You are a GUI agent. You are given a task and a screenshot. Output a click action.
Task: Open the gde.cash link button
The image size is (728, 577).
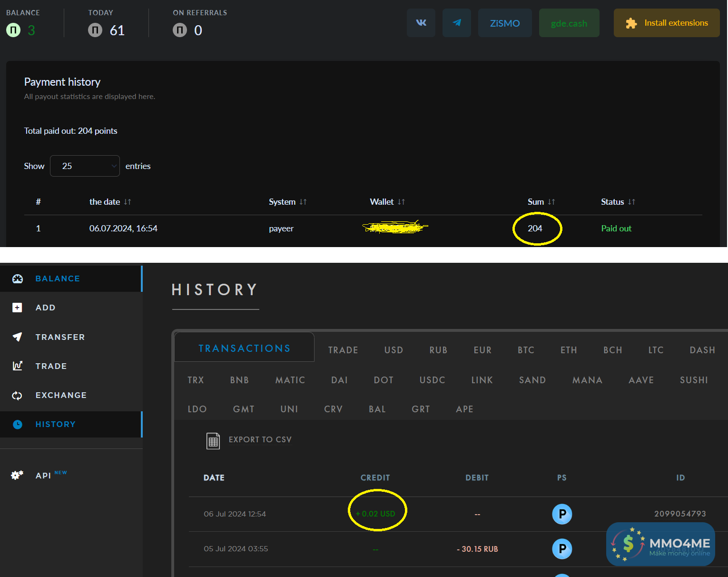(x=569, y=23)
